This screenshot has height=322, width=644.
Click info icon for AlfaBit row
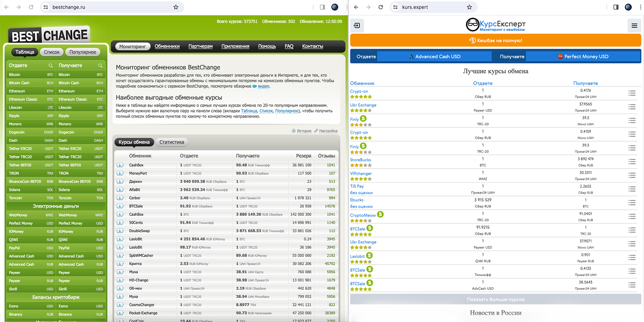tap(120, 190)
